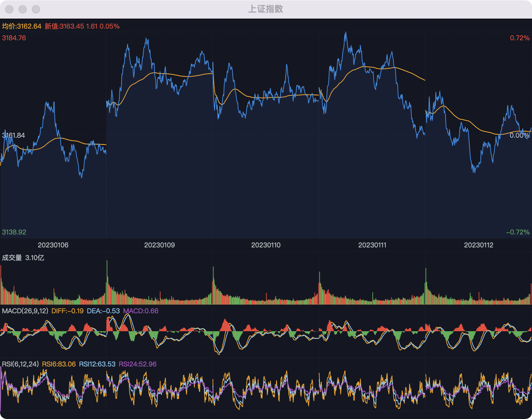Click the MACD(26,9,12) indicator title
Viewport: 532px width, 419px height.
(x=25, y=311)
